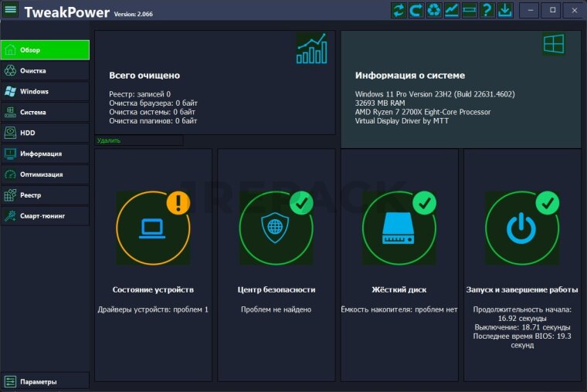The width and height of the screenshot is (587, 392).
Task: Click the Центр безопасности shield tile
Action: click(276, 228)
